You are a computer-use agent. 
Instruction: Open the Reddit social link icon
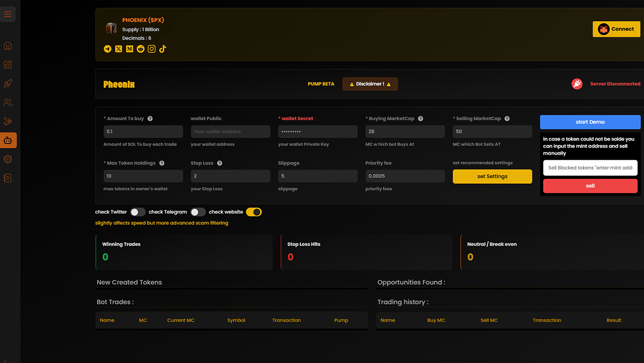click(140, 49)
